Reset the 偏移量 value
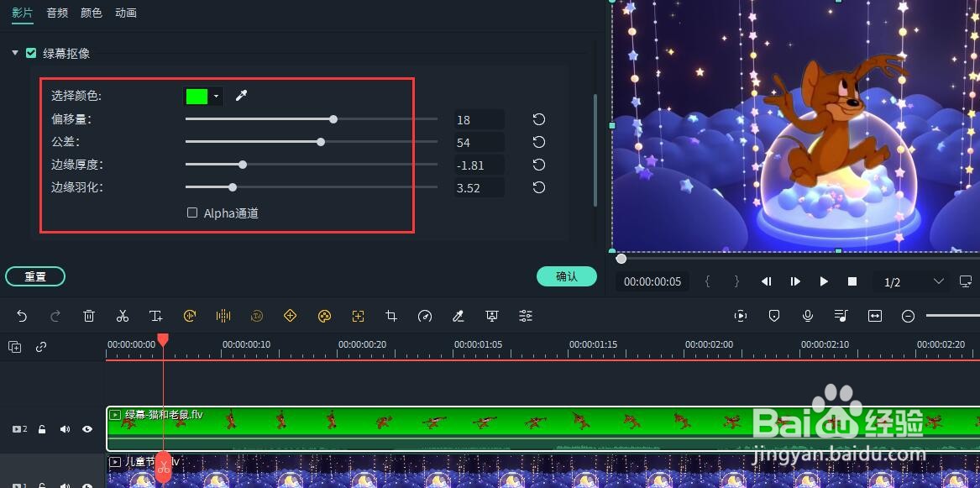980x488 pixels. point(539,119)
